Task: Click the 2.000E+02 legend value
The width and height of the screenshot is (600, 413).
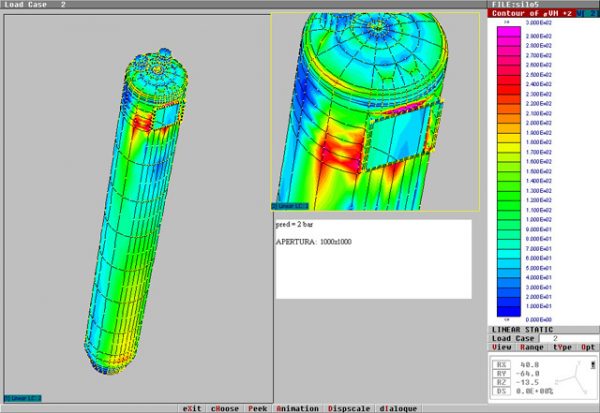Action: 539,123
